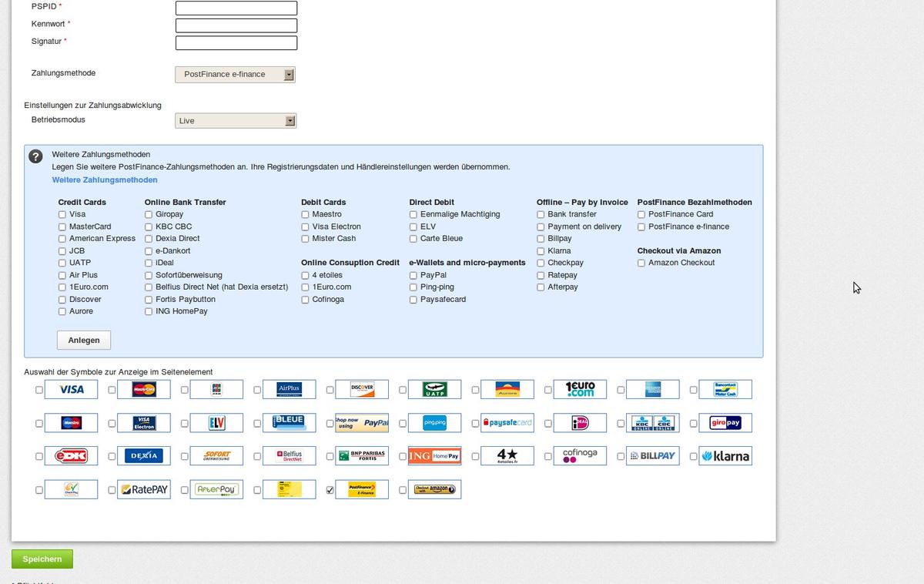Click the eDK Dankort logo symbol
924x584 pixels.
(x=71, y=456)
